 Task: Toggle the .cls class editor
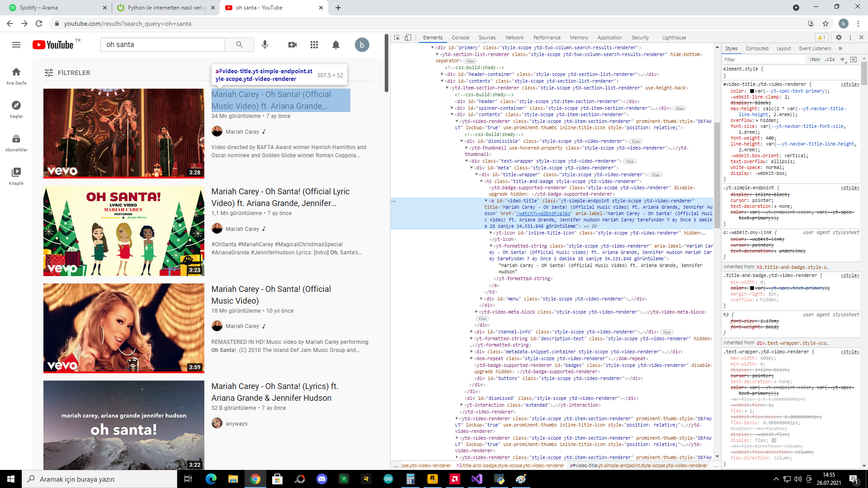[830, 59]
